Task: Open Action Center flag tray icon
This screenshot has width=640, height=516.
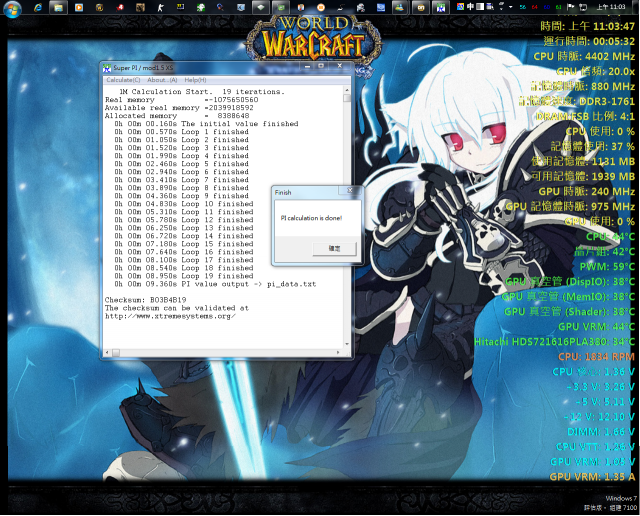Action: [571, 7]
